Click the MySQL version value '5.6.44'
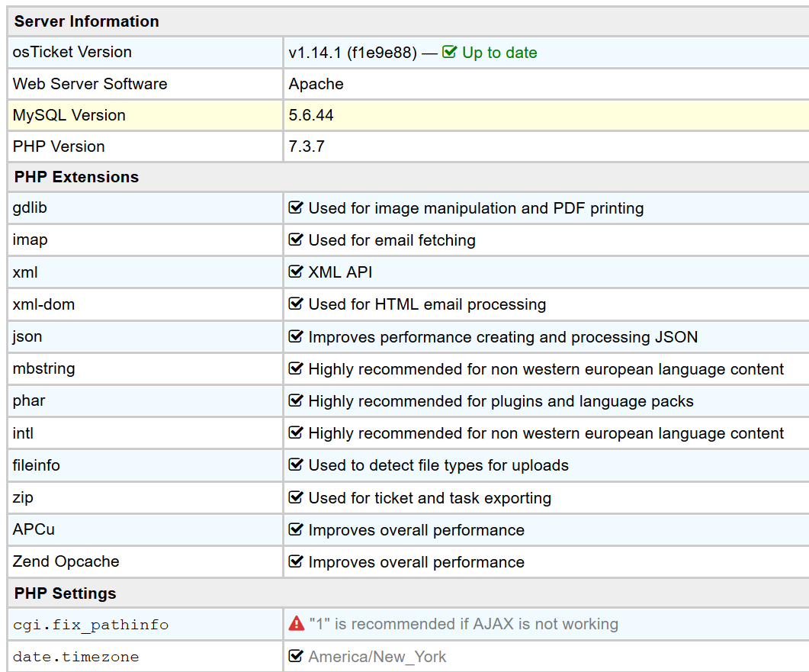 (311, 115)
